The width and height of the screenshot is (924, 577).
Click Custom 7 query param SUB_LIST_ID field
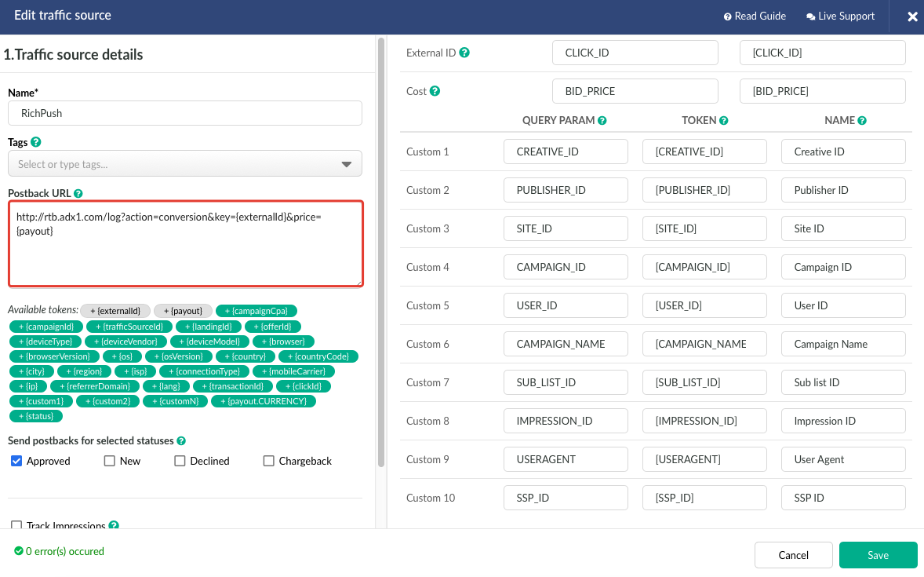566,382
